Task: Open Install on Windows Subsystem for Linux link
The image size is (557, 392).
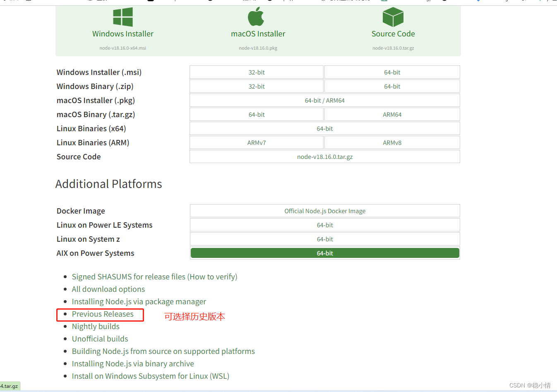Action: (151, 376)
